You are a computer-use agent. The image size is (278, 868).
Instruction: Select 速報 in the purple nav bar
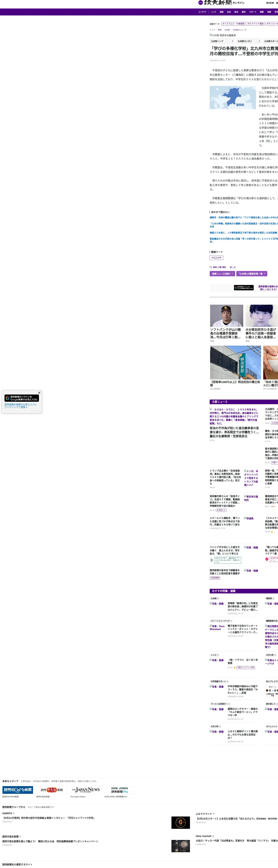click(221, 12)
